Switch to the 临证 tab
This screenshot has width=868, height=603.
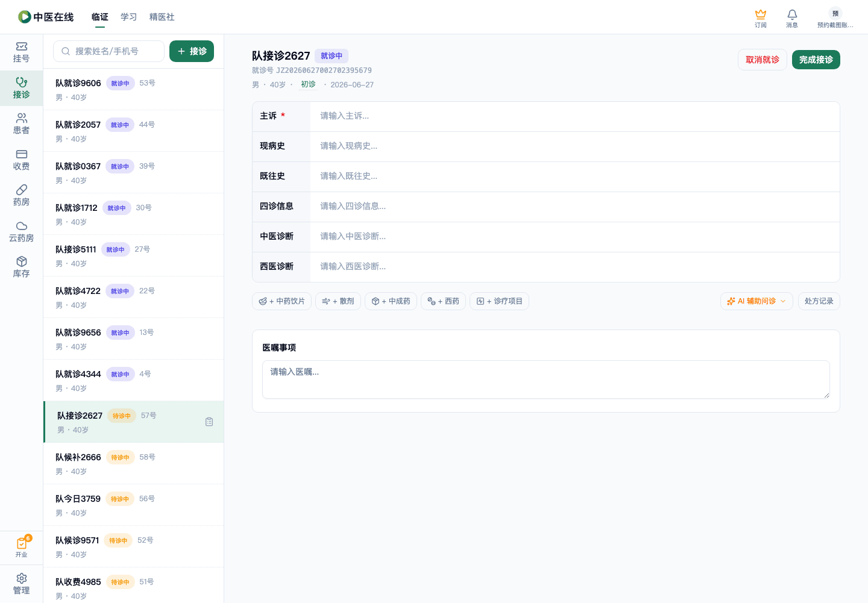tap(100, 17)
